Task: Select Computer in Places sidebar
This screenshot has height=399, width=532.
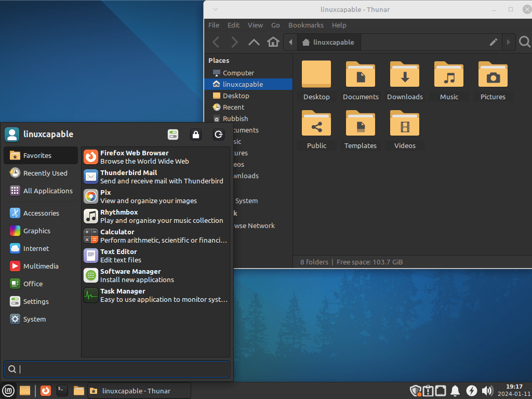Action: pos(248,73)
